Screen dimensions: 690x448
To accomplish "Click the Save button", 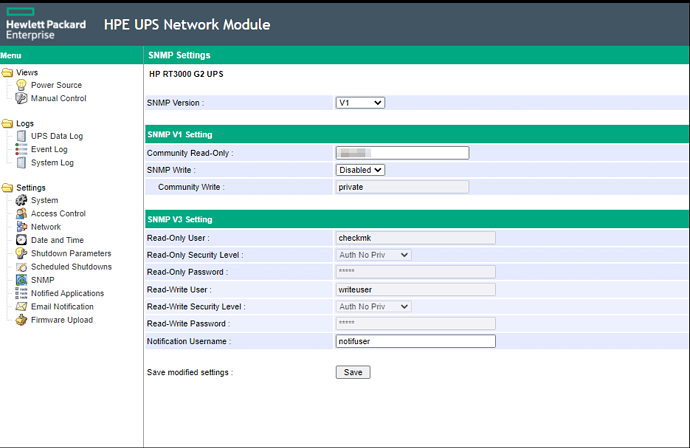I will [x=353, y=372].
